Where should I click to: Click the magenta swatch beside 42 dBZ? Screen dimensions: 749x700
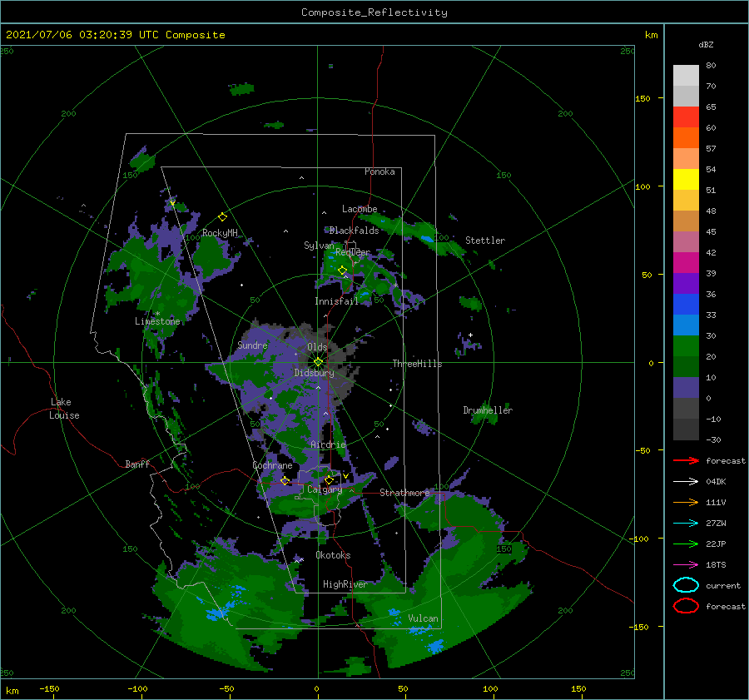(686, 263)
